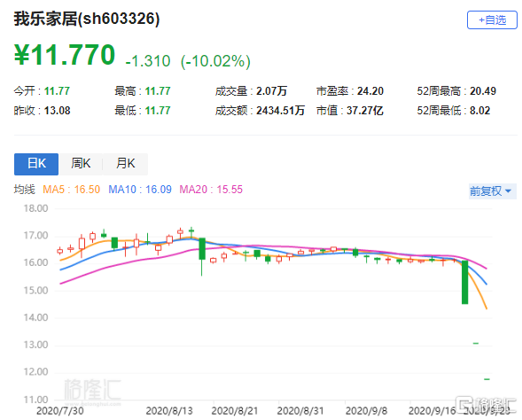
Task: Click the 均线 moving average label
Action: pos(24,190)
